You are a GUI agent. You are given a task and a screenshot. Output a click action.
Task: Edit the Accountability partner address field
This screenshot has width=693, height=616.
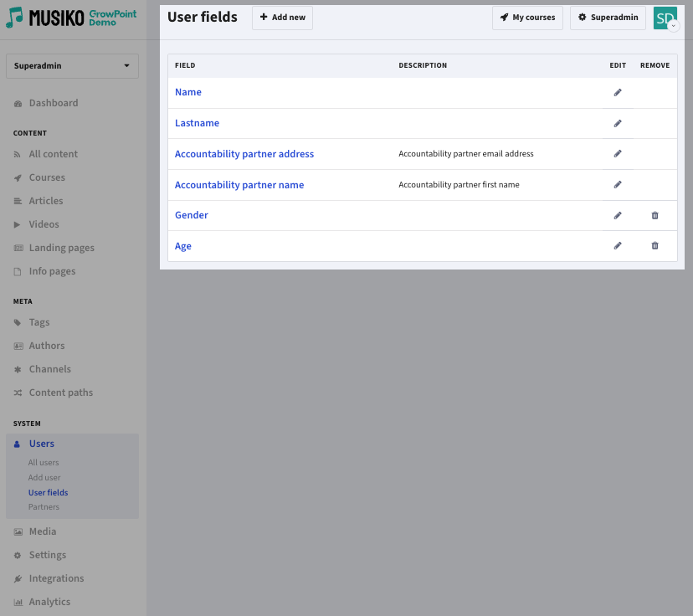click(x=618, y=154)
